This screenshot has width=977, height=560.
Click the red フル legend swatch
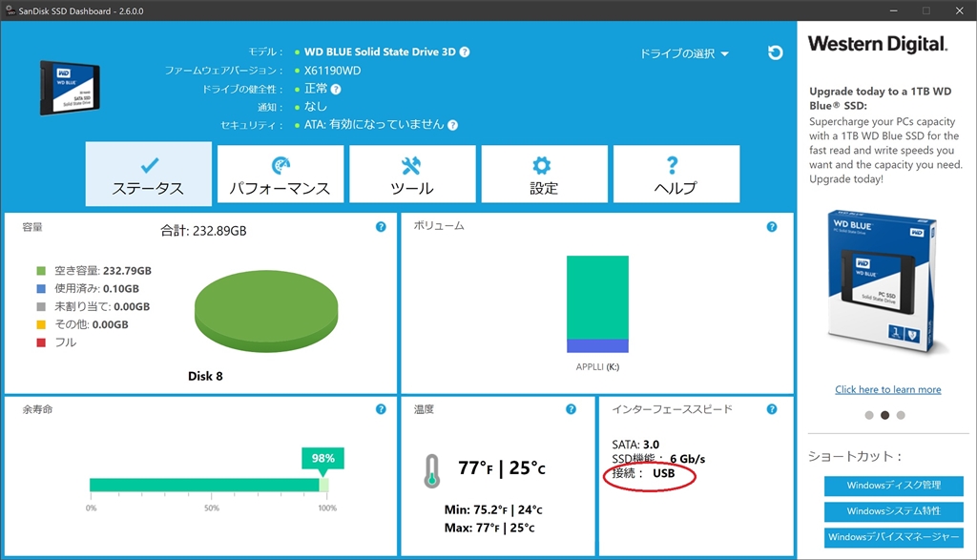41,342
